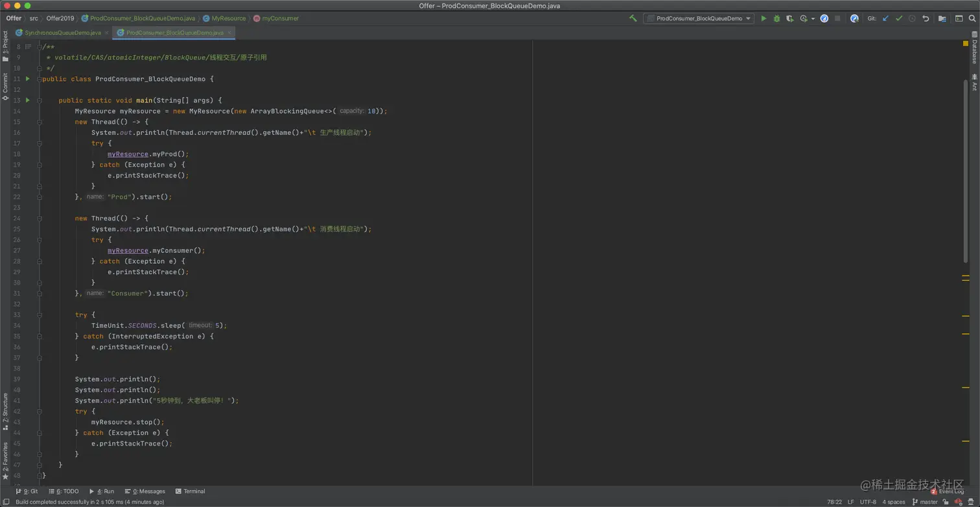Collapse main method fold at line 13
This screenshot has height=507, width=980.
(x=40, y=100)
